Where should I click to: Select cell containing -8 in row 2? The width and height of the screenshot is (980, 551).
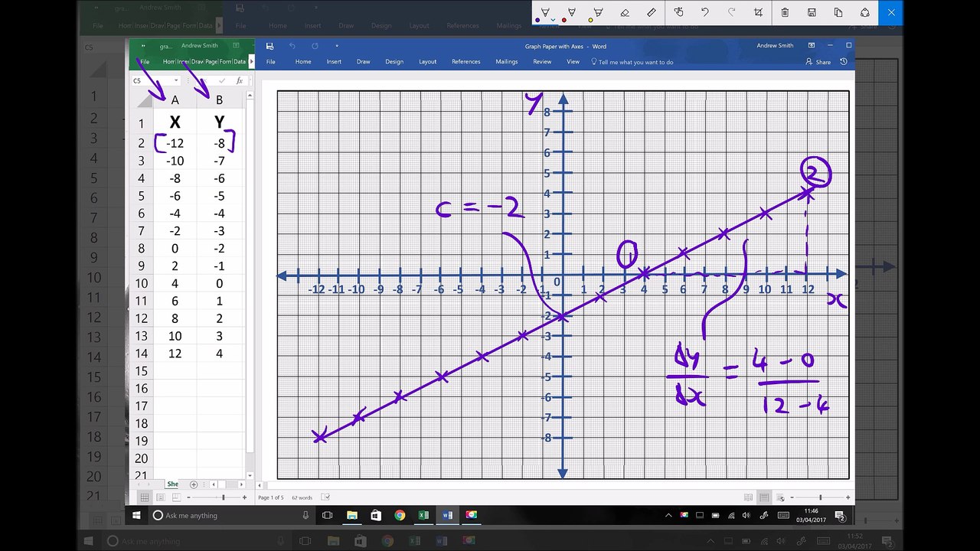click(220, 143)
